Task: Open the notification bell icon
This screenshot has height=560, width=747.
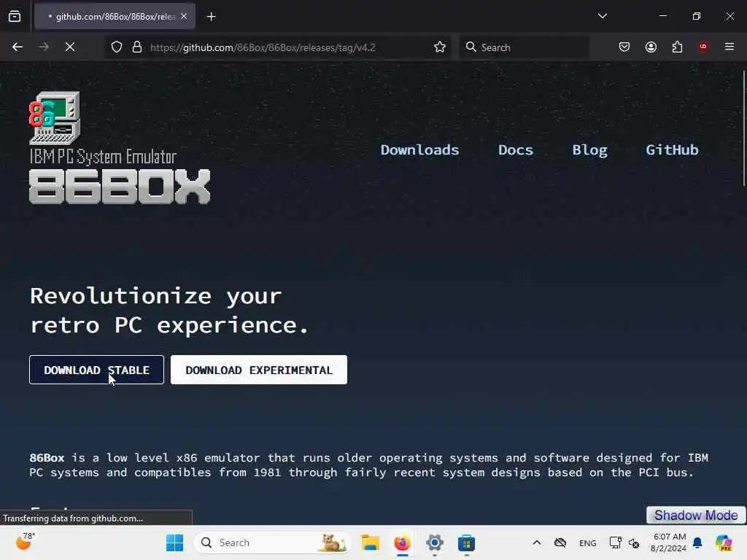Action: click(697, 542)
